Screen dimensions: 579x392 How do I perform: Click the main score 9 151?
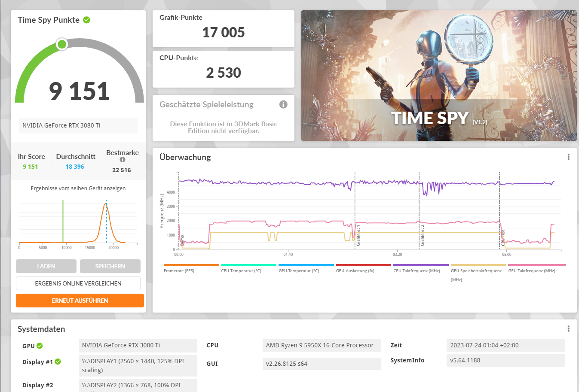click(x=79, y=91)
